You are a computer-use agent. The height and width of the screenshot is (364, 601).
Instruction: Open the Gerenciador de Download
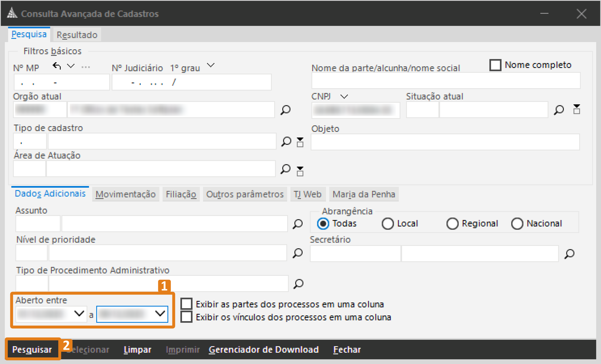click(264, 349)
